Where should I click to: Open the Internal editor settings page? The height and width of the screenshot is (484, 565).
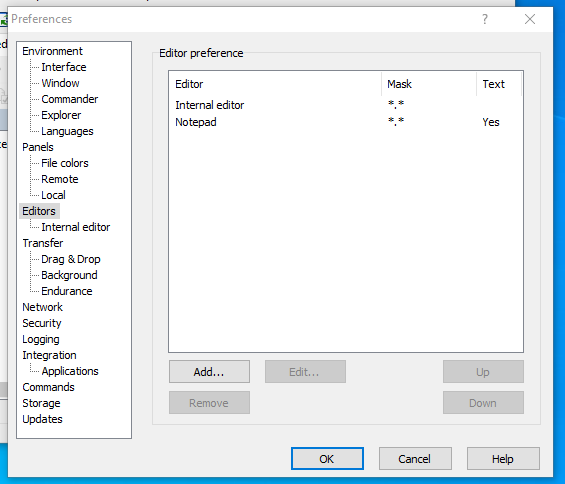pos(76,227)
